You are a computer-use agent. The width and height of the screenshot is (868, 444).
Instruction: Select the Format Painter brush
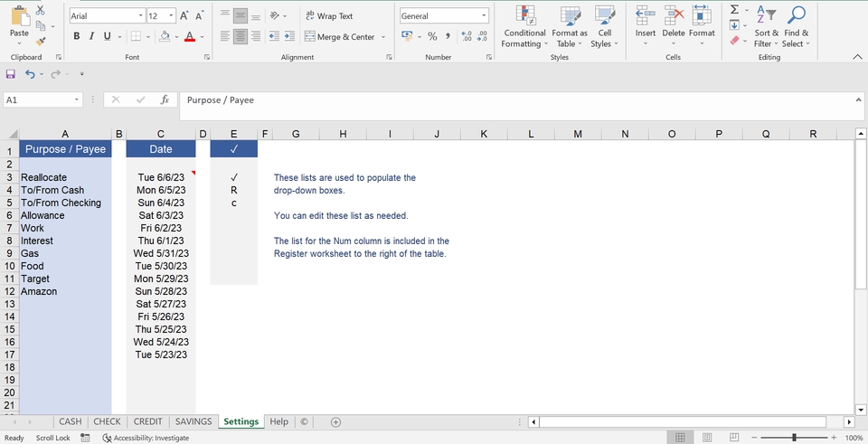tap(41, 42)
